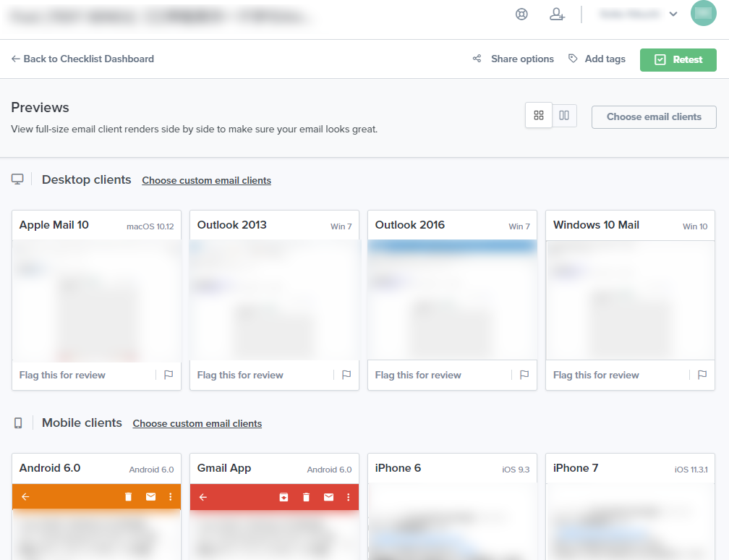
Task: Open Outlook 2016 preview thumbnail
Action: pyautogui.click(x=453, y=300)
